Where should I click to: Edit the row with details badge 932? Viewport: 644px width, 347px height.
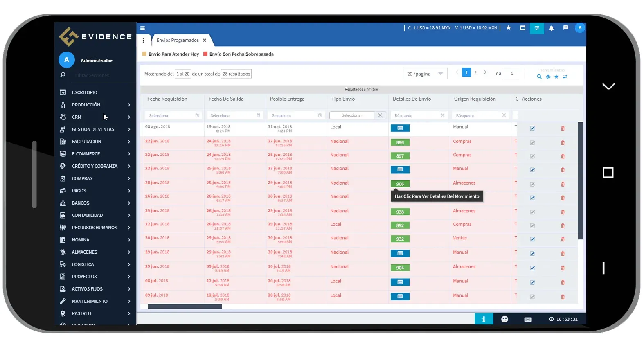[x=532, y=239]
